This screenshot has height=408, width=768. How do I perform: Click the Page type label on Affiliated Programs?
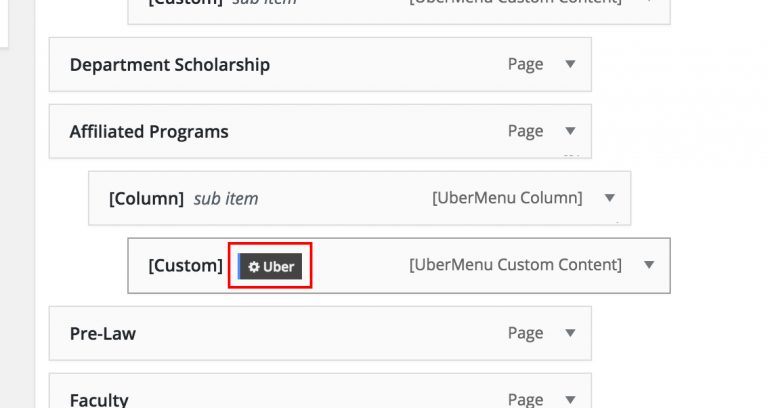525,132
